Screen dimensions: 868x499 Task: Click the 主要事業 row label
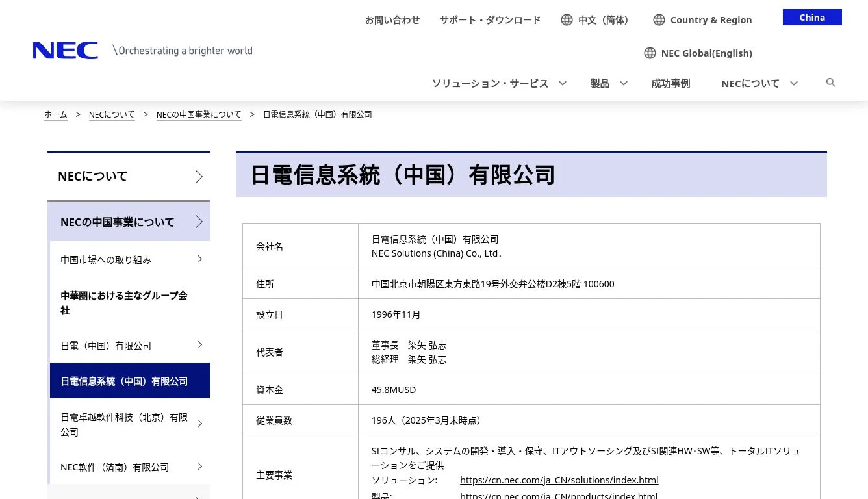(274, 475)
